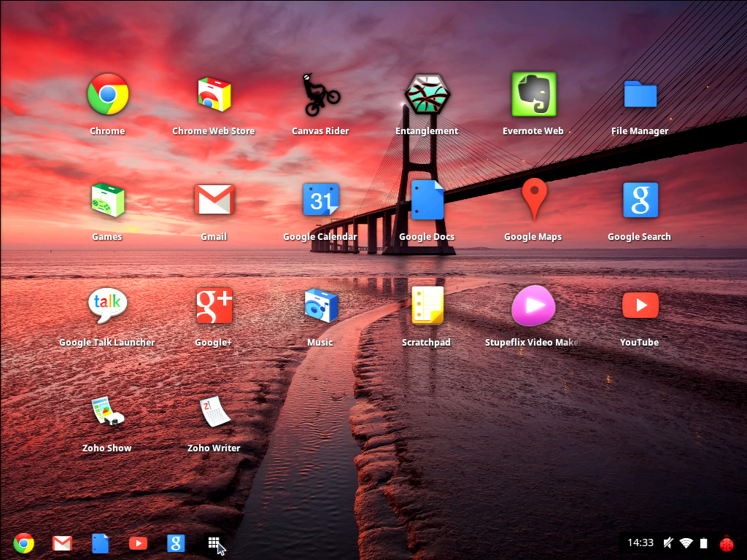Image resolution: width=747 pixels, height=560 pixels.
Task: Click the 14:33 clock in status tray
Action: (640, 542)
